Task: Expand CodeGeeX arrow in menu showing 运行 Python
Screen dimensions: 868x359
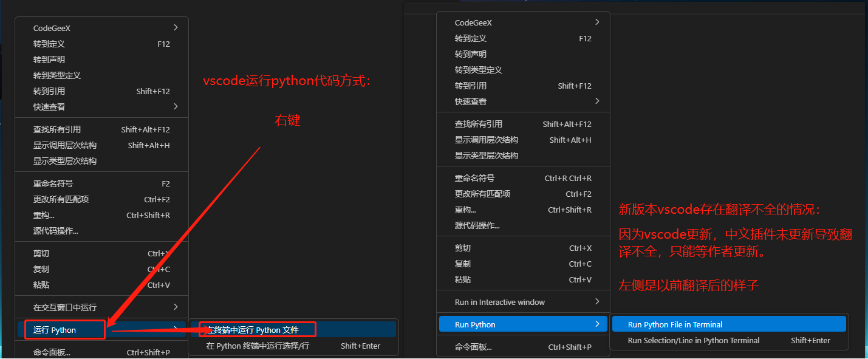Action: 176,27
